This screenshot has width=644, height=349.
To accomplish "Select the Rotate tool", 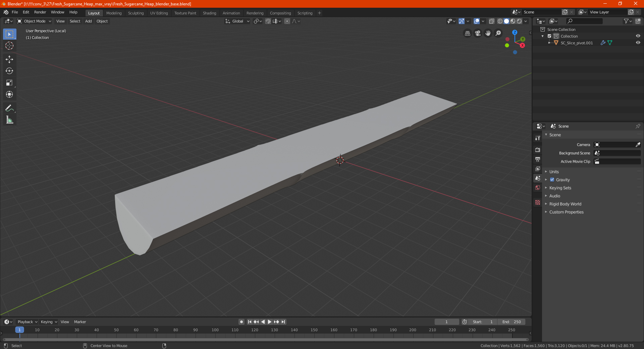I will [x=9, y=71].
